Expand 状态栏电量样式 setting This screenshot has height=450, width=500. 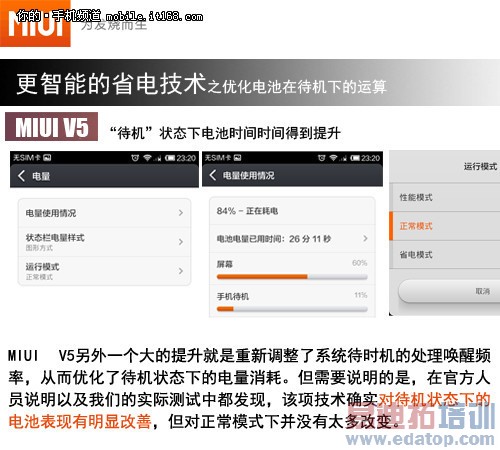click(x=104, y=242)
